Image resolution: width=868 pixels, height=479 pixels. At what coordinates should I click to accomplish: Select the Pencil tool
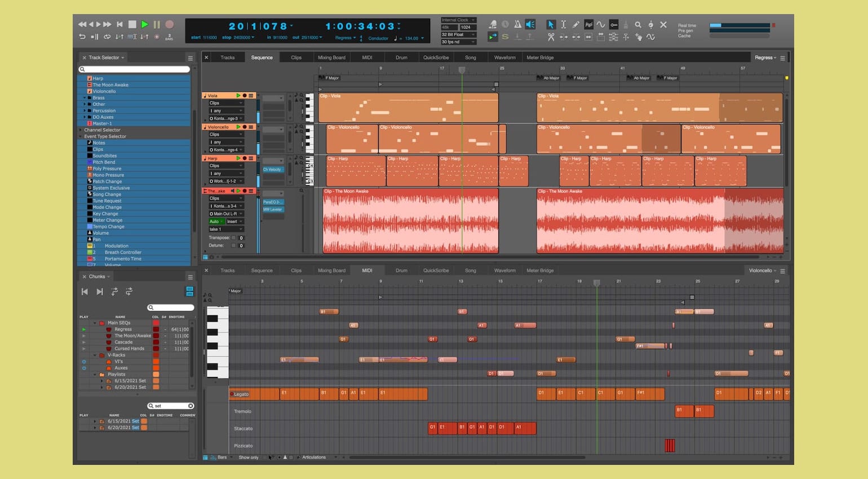575,24
